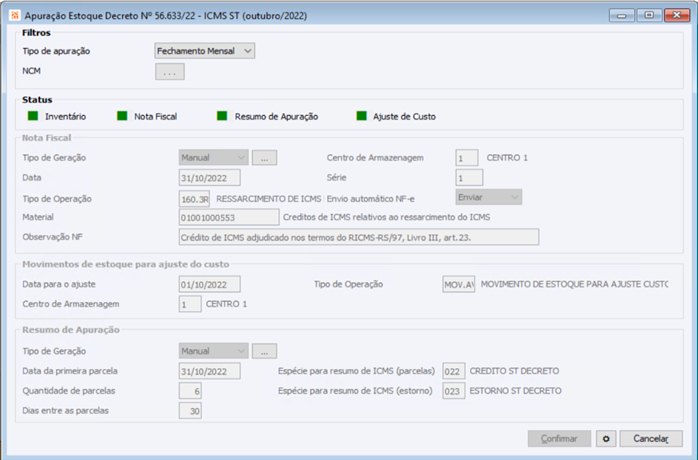Viewport: 698px width, 460px height.
Task: Click the green Inventário status indicator
Action: [33, 116]
